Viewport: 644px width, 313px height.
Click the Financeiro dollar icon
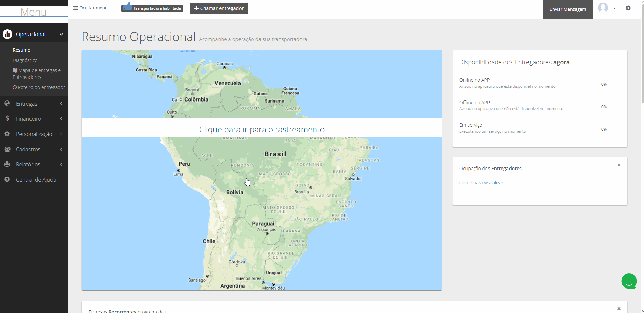click(x=7, y=118)
